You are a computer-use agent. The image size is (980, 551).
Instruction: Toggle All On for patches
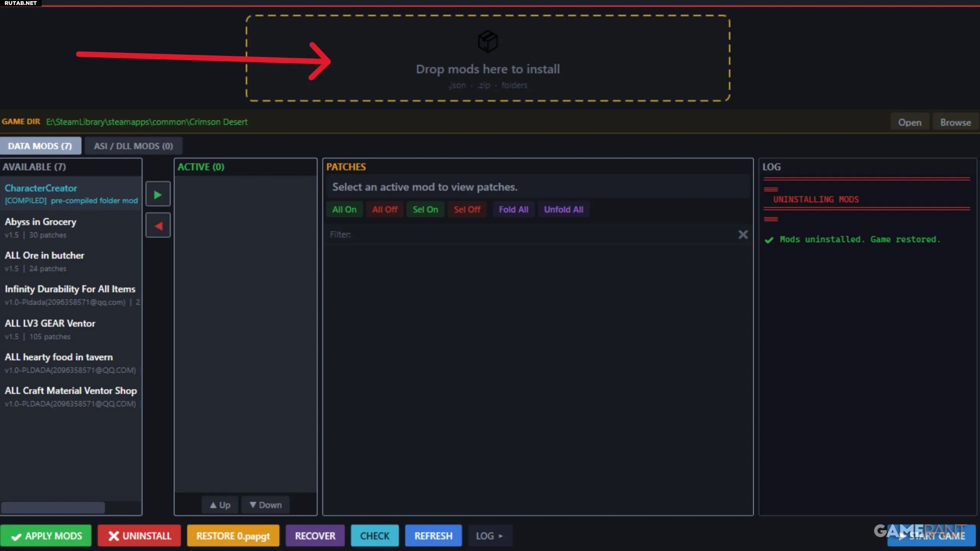pos(344,209)
